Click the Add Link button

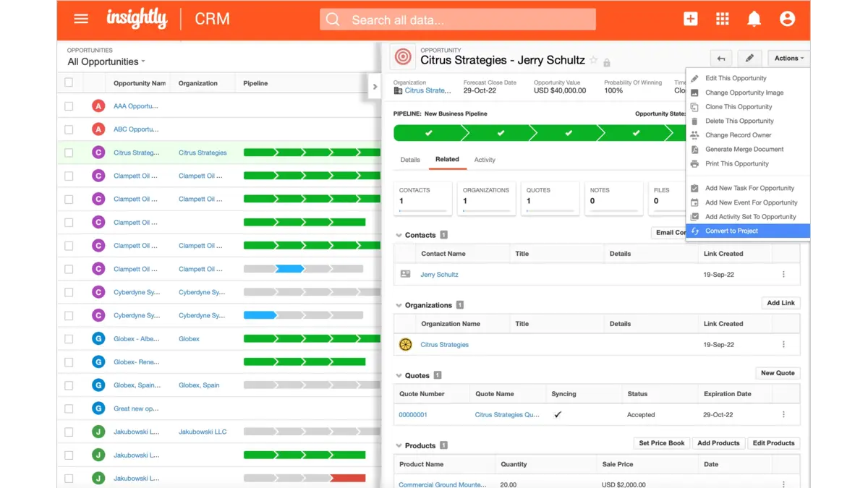pyautogui.click(x=780, y=303)
